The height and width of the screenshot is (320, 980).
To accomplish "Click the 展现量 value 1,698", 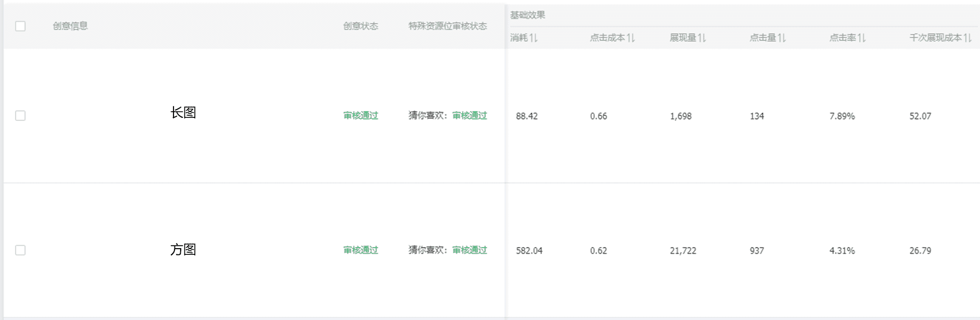I will pyautogui.click(x=681, y=116).
